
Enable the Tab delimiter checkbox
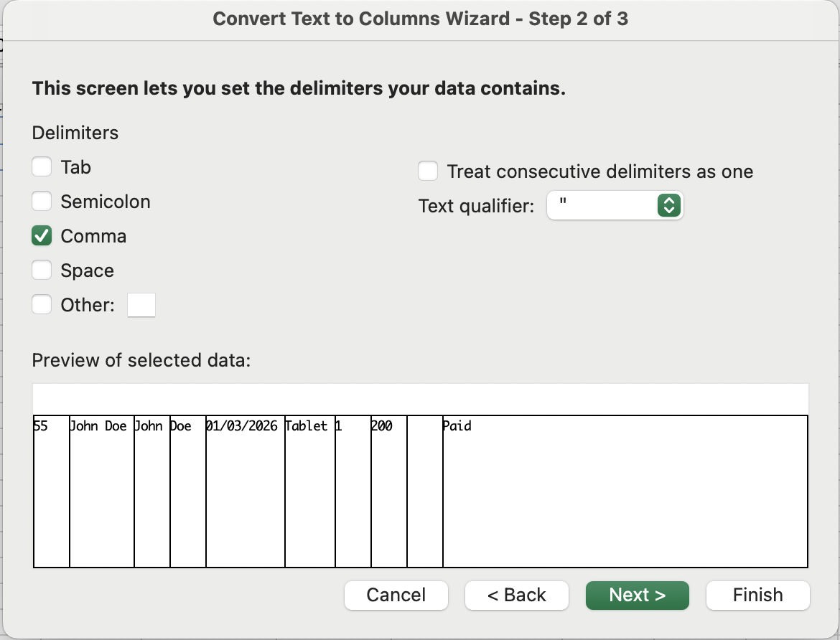point(42,167)
